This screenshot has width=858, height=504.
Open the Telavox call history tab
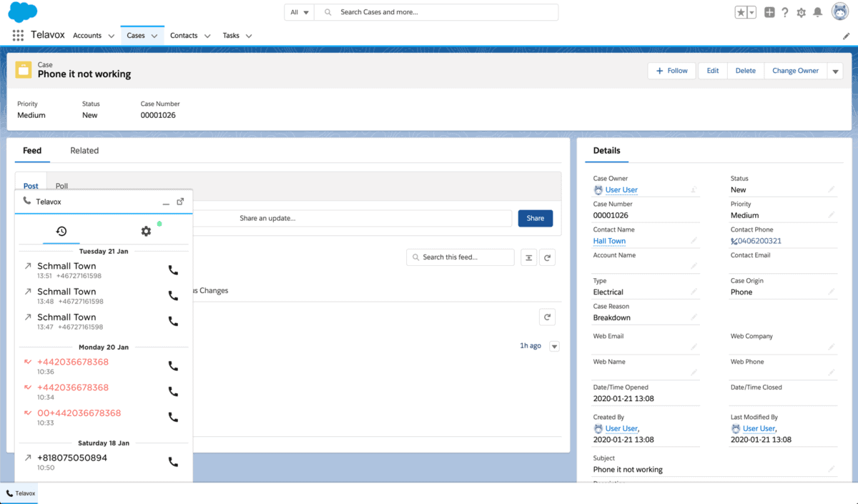pos(61,231)
